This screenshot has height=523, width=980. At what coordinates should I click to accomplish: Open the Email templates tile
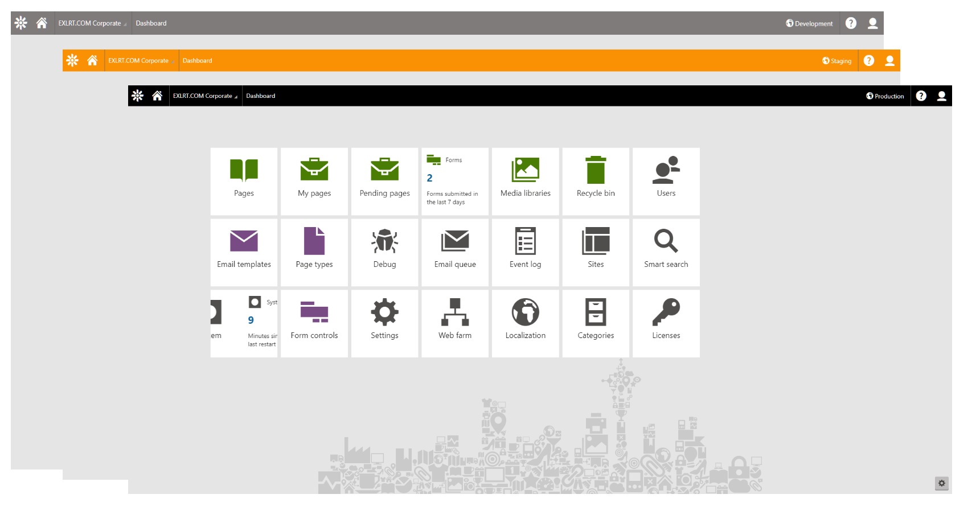[244, 253]
